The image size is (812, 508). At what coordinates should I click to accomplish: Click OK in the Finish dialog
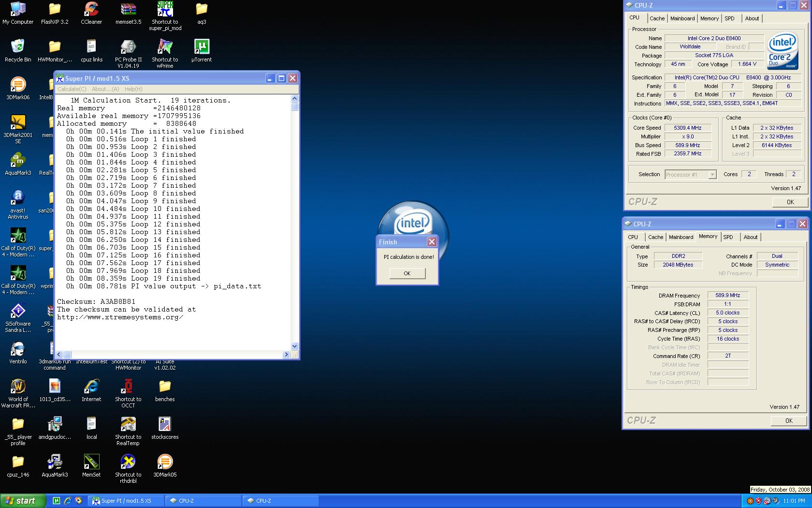coord(407,273)
